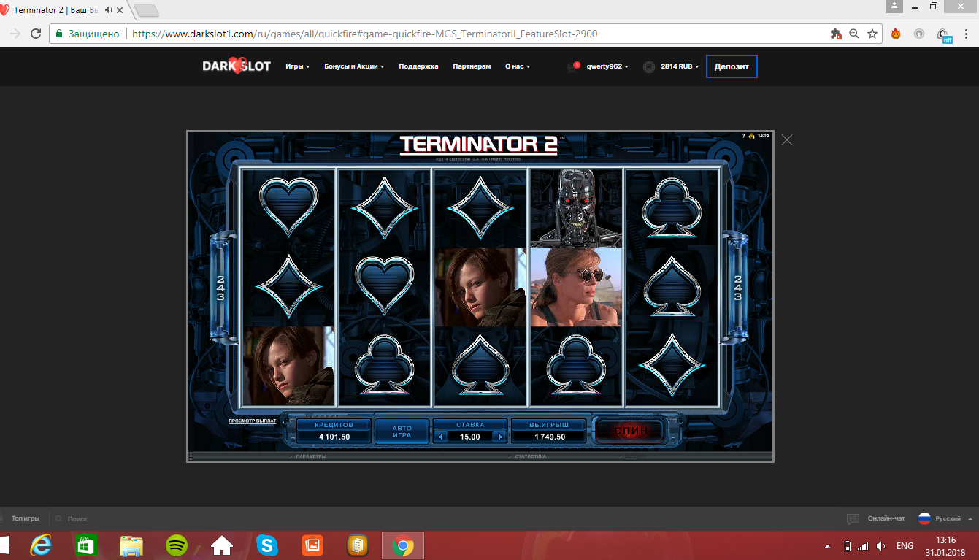Open Онлайн-чат link
This screenshot has width=979, height=560.
[886, 518]
